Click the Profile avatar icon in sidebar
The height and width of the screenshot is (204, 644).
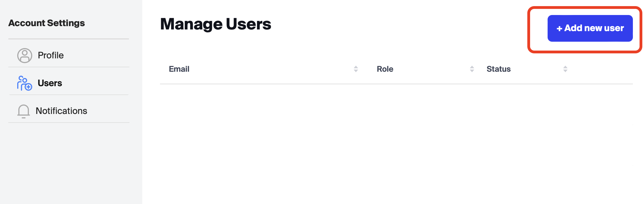pos(25,56)
